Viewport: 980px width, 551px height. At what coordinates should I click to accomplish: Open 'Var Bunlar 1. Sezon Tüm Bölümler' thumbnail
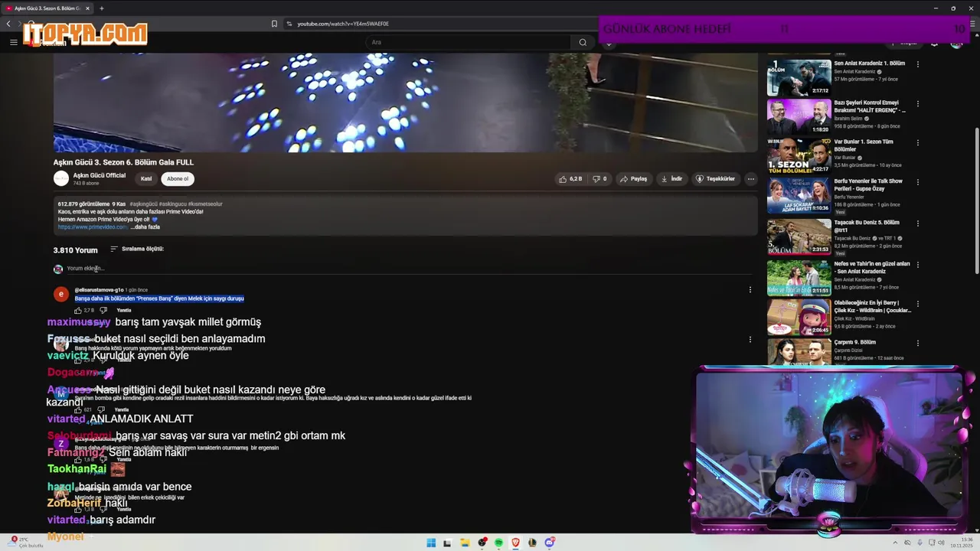pyautogui.click(x=799, y=155)
